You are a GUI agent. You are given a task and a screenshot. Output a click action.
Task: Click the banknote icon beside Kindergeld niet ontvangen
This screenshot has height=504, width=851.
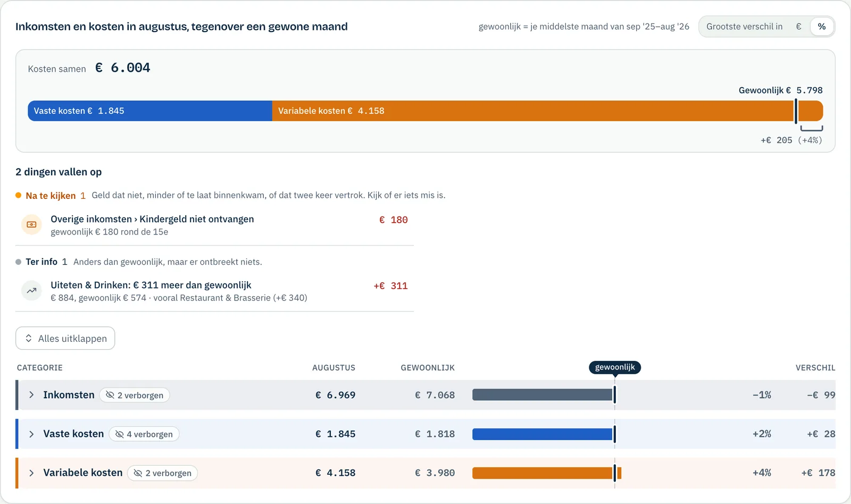click(x=31, y=225)
